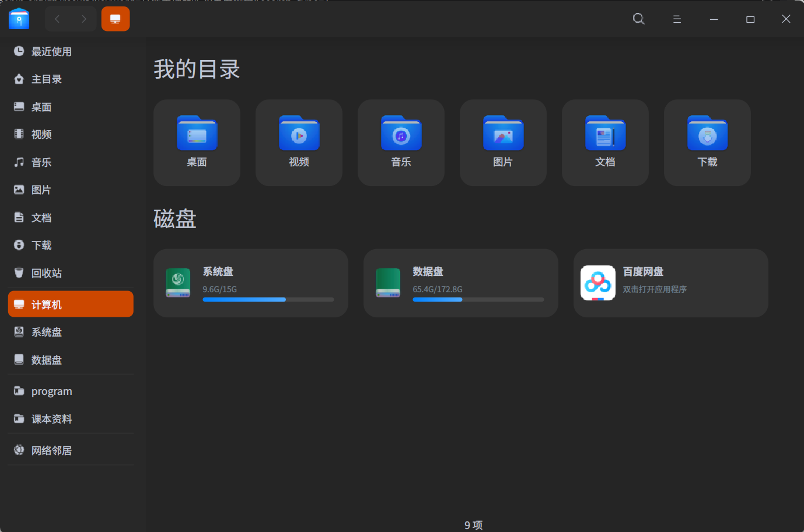The height and width of the screenshot is (532, 804).
Task: Click the 系统盘 usage progress bar
Action: click(268, 299)
